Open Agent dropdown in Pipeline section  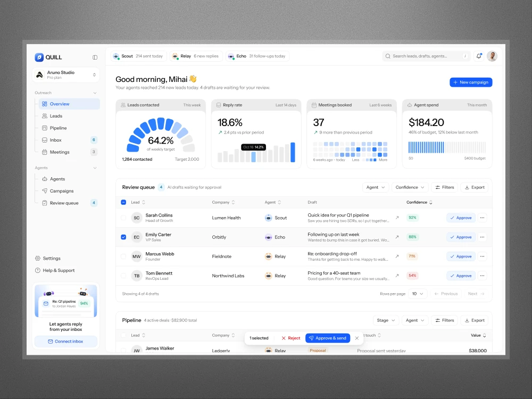click(x=415, y=320)
